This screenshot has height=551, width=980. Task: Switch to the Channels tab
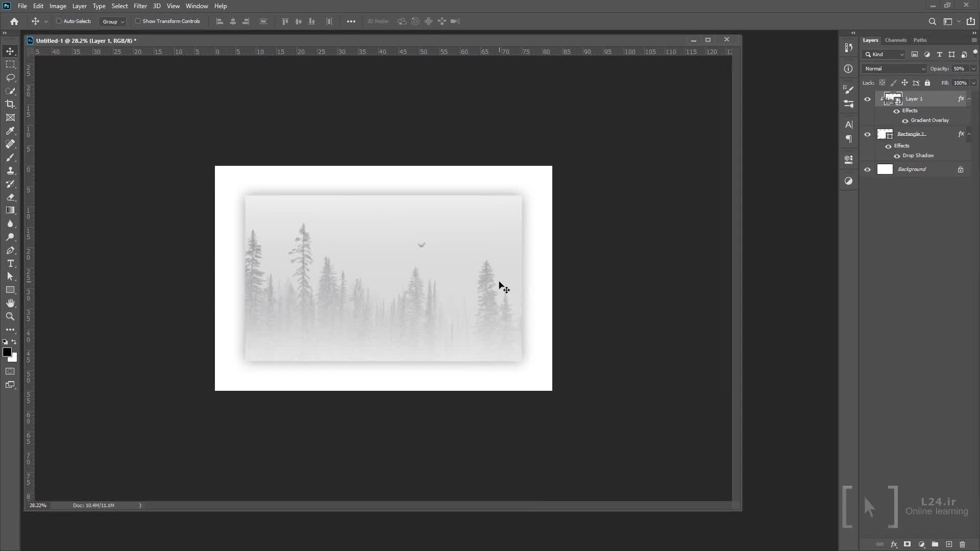tap(895, 40)
